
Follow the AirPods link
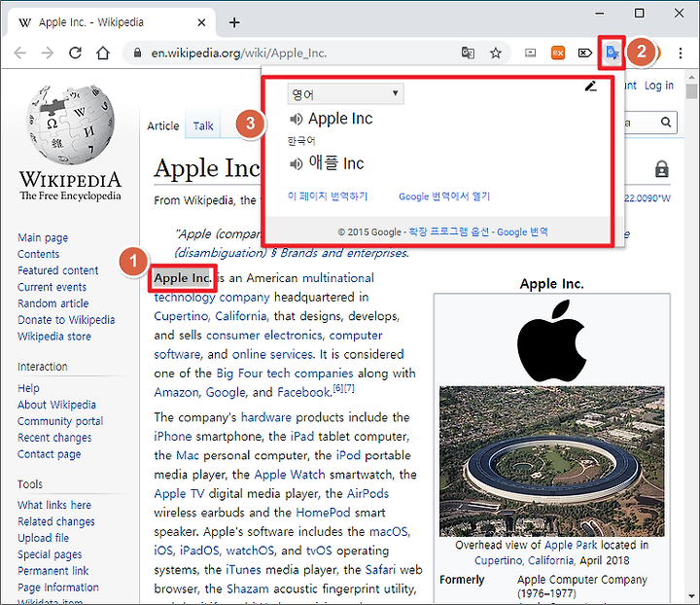coord(367,493)
